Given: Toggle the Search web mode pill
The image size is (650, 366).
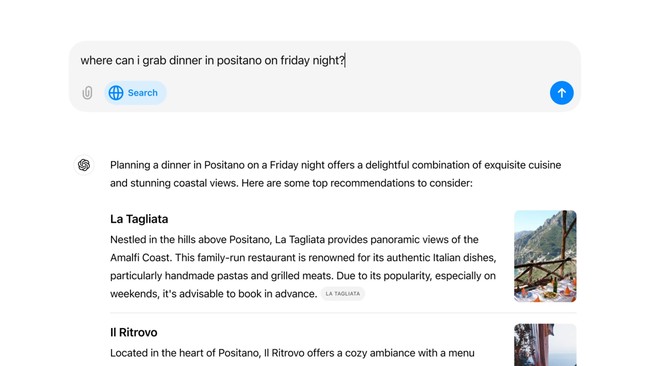Looking at the screenshot, I should pyautogui.click(x=135, y=92).
